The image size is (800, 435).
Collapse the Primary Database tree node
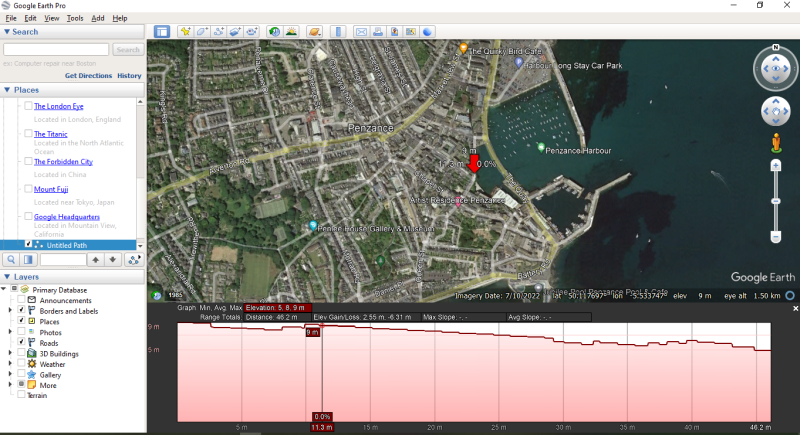[x=4, y=289]
